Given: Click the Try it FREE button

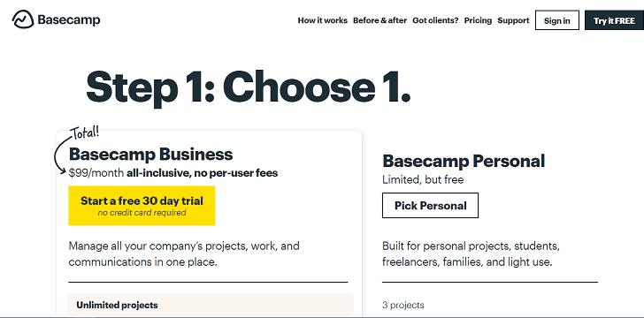Looking at the screenshot, I should click(614, 20).
